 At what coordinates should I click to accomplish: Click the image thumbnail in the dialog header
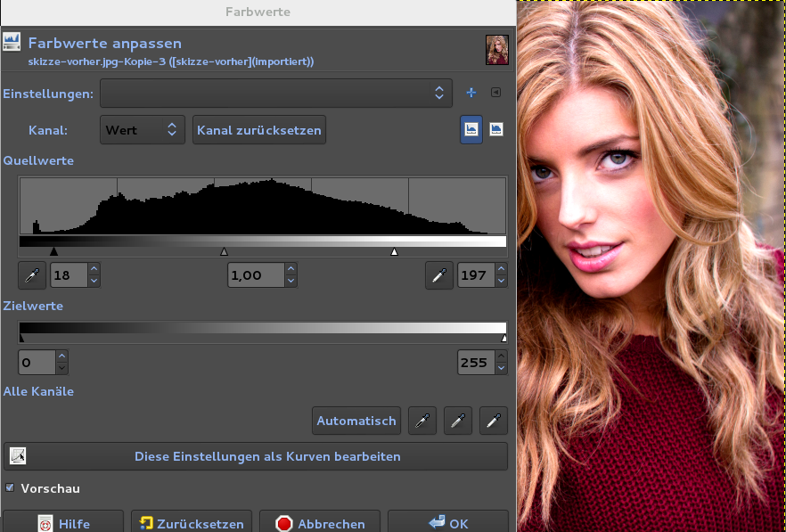[x=496, y=50]
